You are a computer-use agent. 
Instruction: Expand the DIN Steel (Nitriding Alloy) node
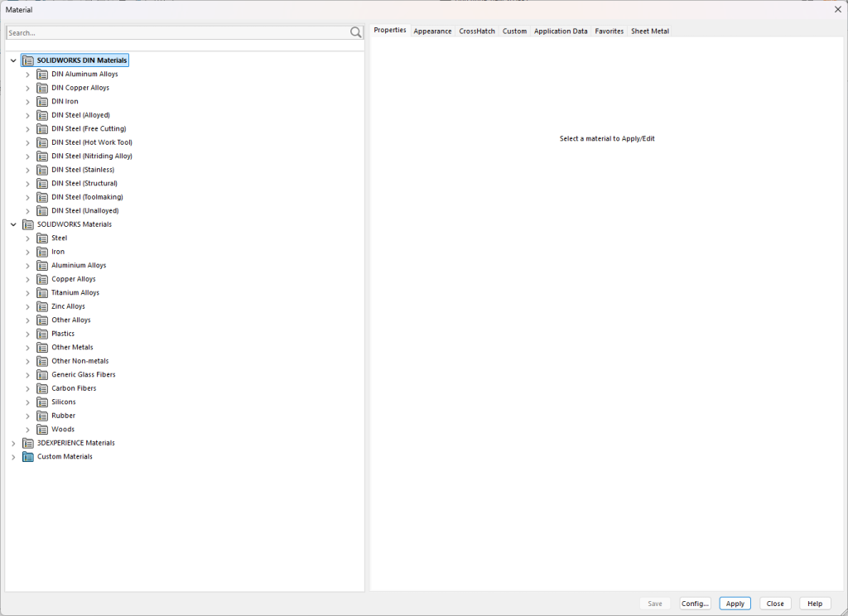[x=27, y=156]
